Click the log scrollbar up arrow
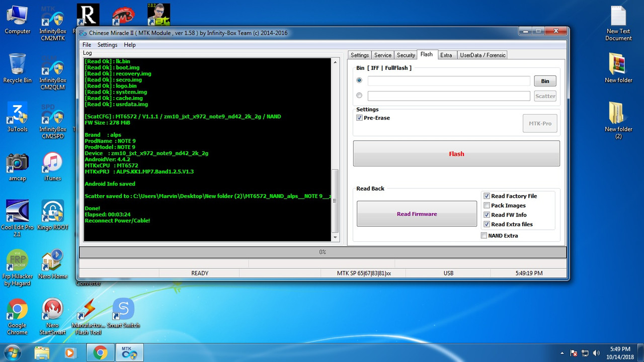 (x=336, y=62)
